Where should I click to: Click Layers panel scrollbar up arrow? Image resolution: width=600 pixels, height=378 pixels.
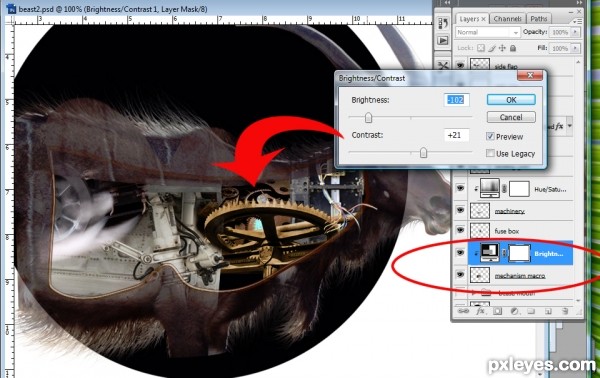(578, 62)
